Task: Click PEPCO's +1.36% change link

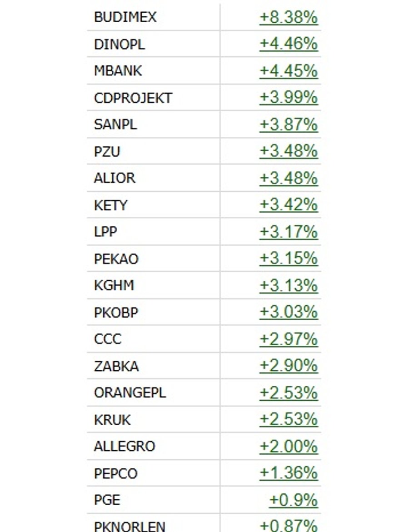Action: point(289,472)
